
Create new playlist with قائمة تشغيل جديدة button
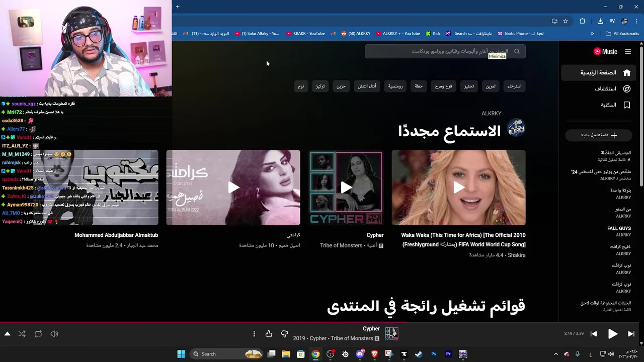coord(599,135)
